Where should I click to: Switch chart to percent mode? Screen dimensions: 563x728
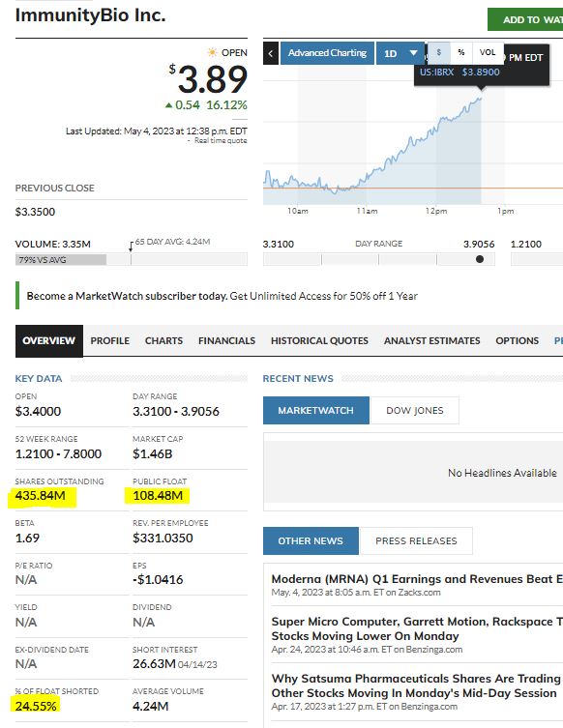pyautogui.click(x=461, y=52)
